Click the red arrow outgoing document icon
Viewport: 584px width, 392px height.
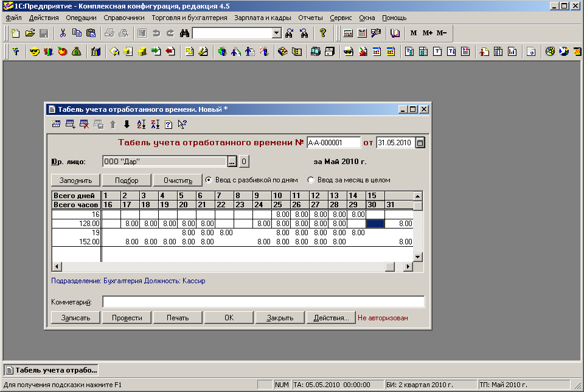click(170, 51)
